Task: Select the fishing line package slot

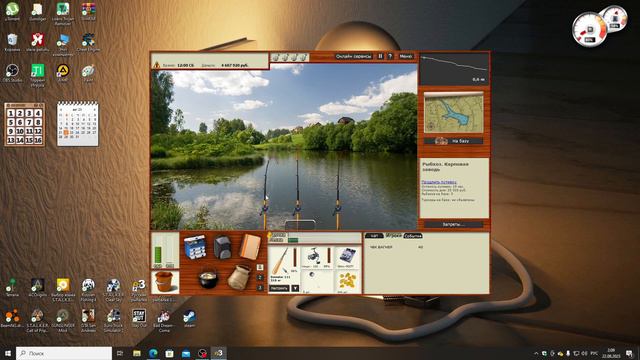Action: click(347, 257)
